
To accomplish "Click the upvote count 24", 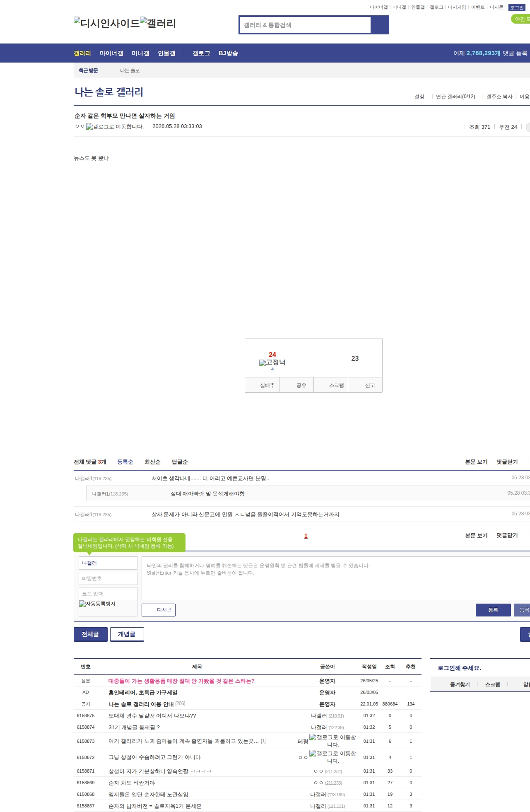I will pyautogui.click(x=272, y=355).
